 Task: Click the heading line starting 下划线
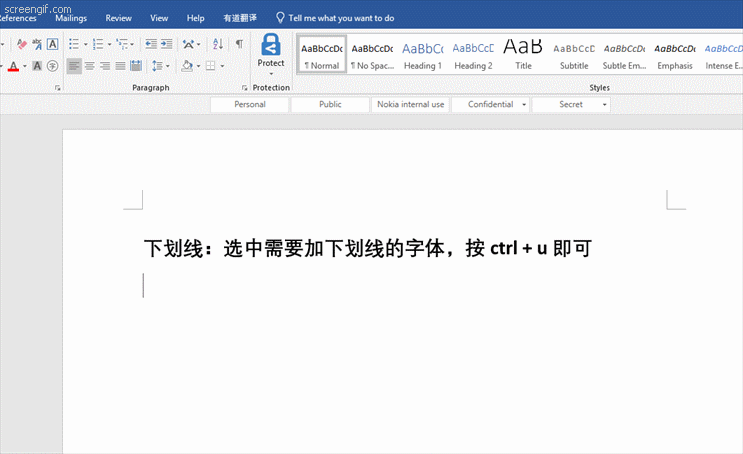click(368, 248)
